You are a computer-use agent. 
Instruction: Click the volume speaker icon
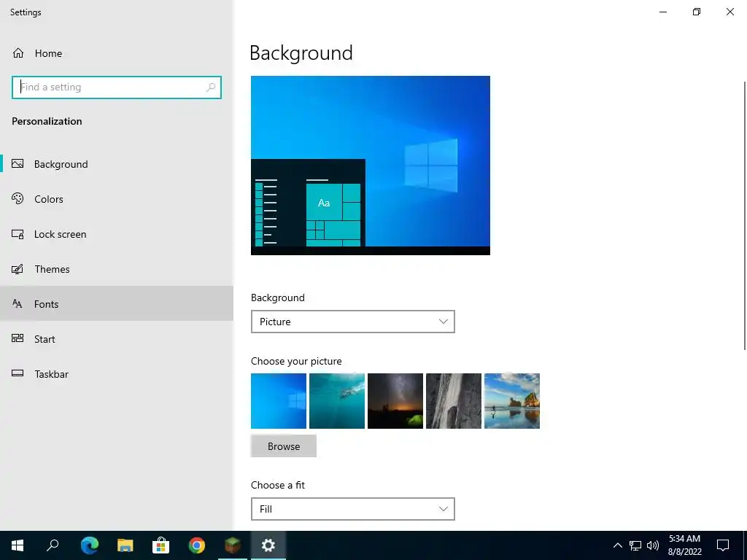click(x=653, y=545)
